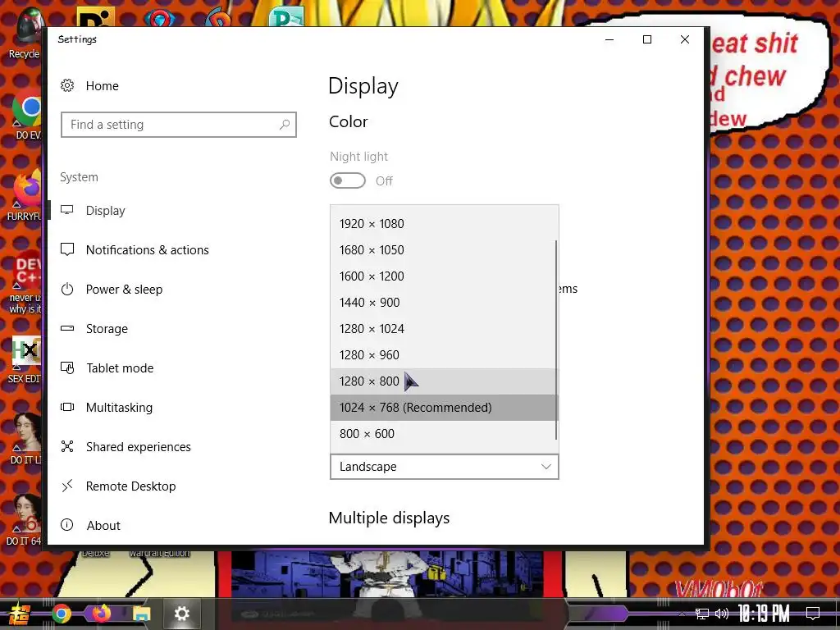The width and height of the screenshot is (840, 630).
Task: Choose 1440 × 900 resolution
Action: click(443, 302)
